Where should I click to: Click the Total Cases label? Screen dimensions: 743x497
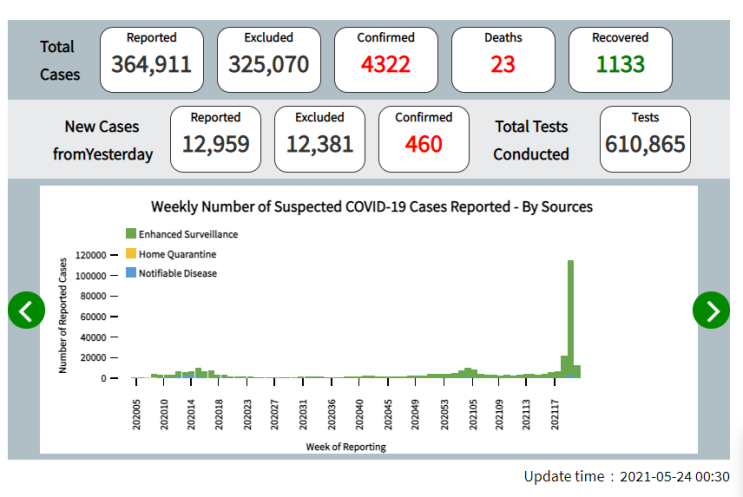[60, 60]
